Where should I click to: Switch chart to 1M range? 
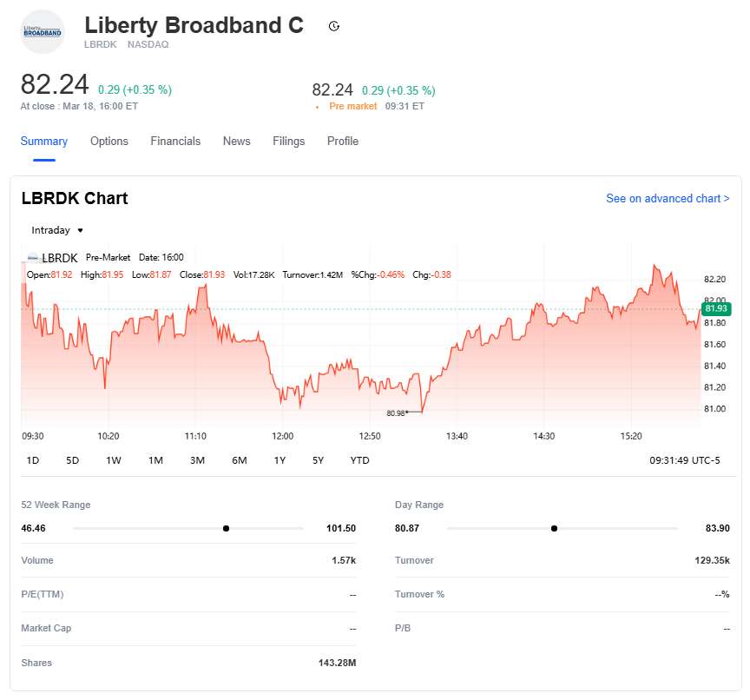click(155, 460)
